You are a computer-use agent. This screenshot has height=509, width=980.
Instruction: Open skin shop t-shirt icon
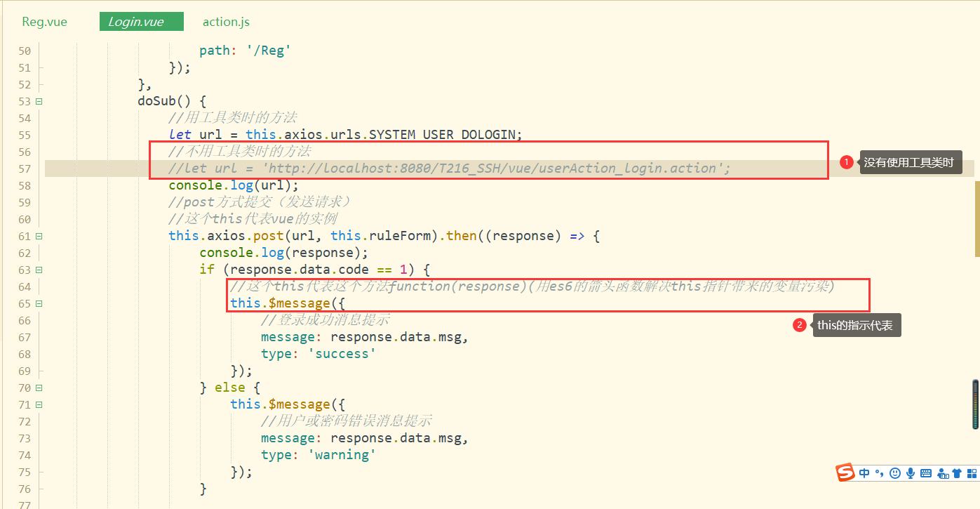[x=957, y=473]
